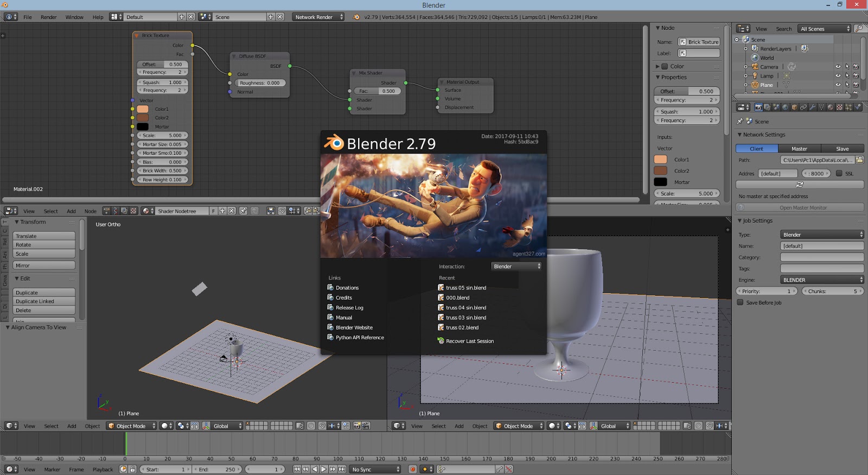
Task: Click the outliner search magnifier icon
Action: 859,29
